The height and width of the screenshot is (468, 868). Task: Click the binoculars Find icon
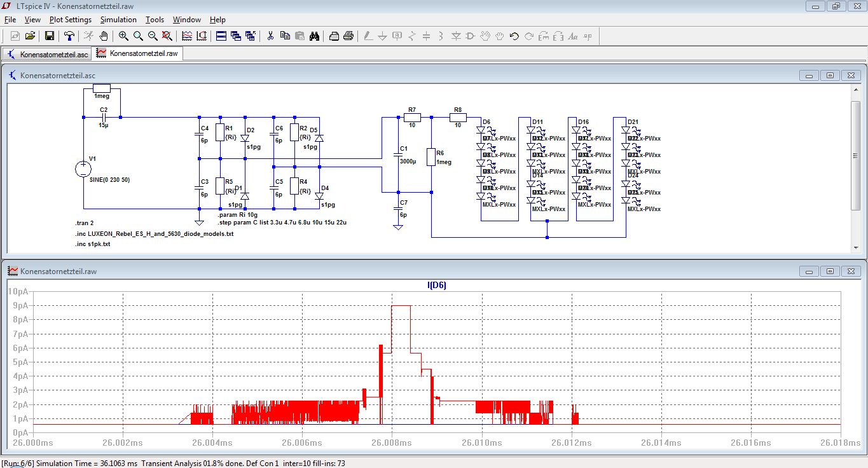click(314, 36)
